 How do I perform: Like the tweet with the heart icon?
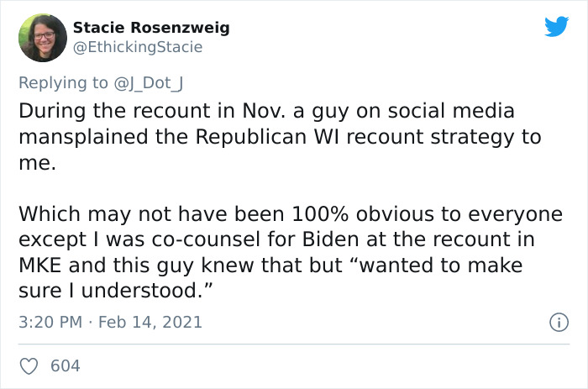(28, 366)
